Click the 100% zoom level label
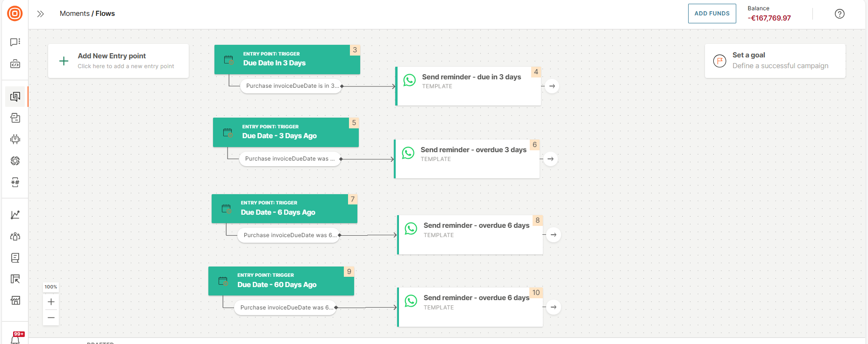The height and width of the screenshot is (344, 868). [x=51, y=287]
